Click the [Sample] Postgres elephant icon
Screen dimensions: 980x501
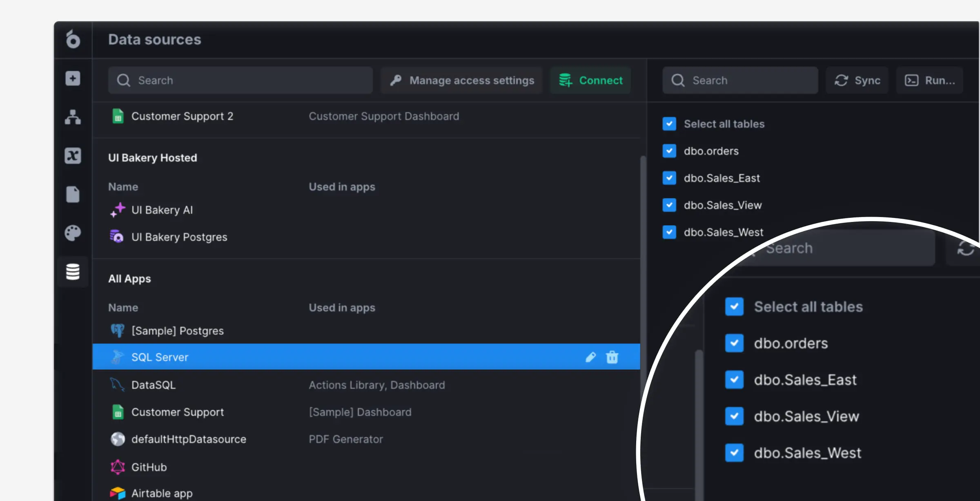(x=118, y=330)
